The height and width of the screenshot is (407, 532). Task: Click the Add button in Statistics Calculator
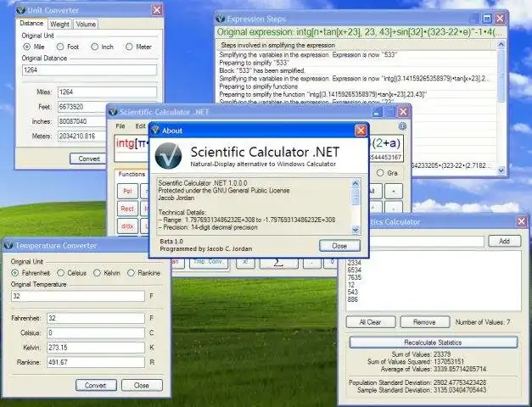point(505,241)
